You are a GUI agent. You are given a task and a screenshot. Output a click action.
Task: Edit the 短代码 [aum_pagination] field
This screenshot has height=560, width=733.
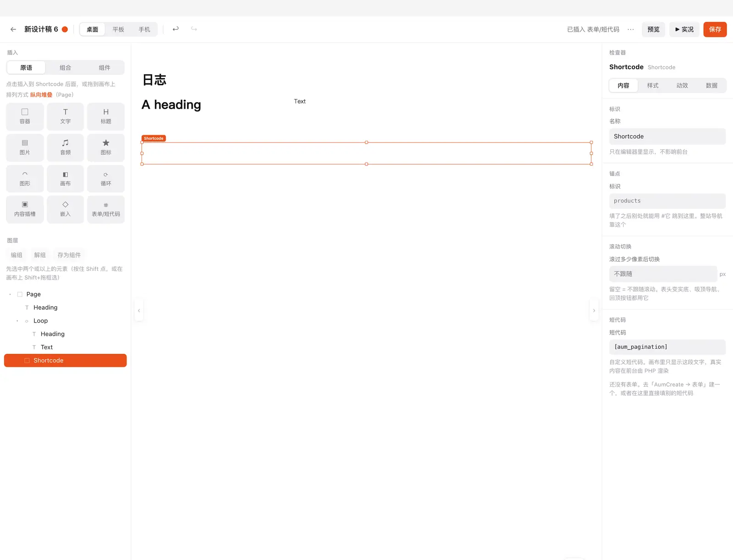coord(667,347)
